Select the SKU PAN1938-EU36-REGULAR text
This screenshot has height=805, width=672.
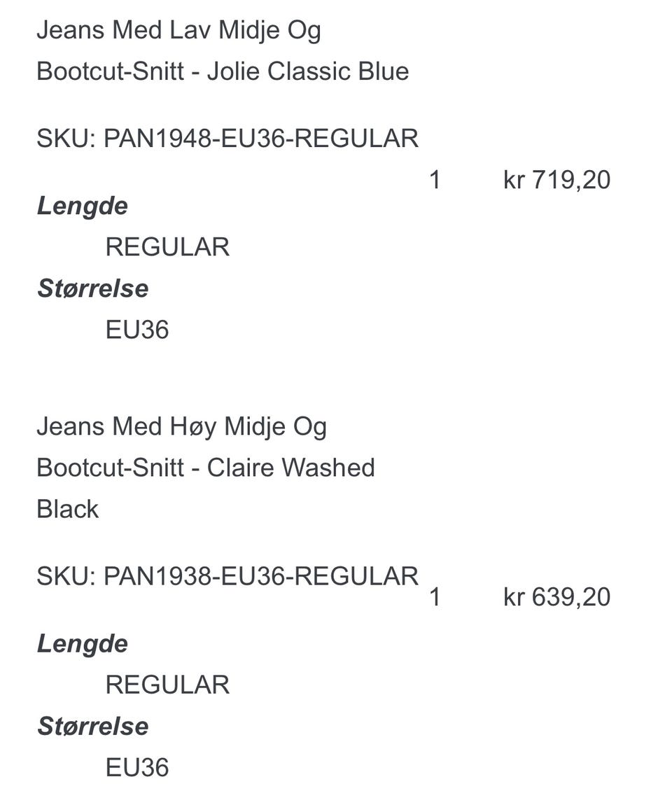(x=227, y=576)
